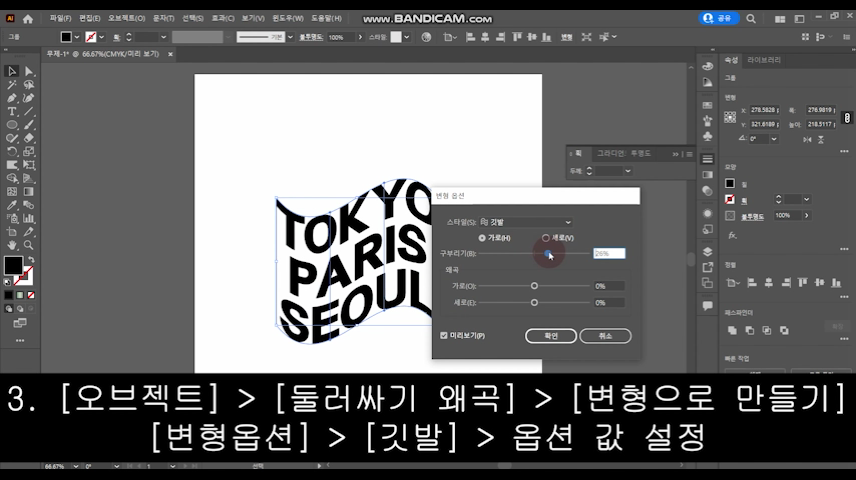Viewport: 856px width, 480px height.
Task: Click the transform reference point grid
Action: (x=730, y=117)
